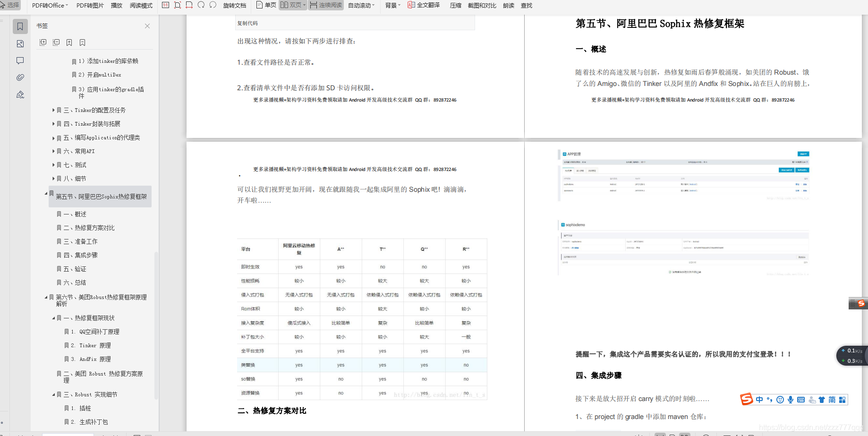
Task: Expand the 四、Tinker封装与拓展 bookmark
Action: point(53,124)
